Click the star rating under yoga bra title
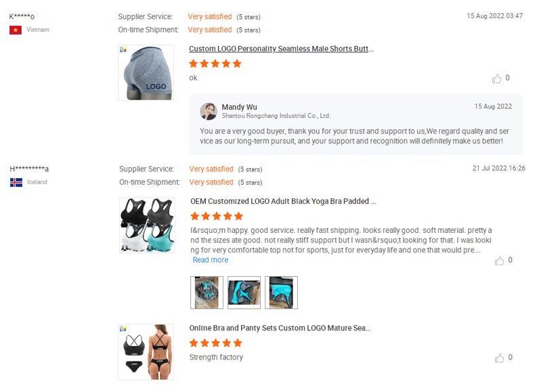Image resolution: width=535 pixels, height=392 pixels. click(217, 216)
